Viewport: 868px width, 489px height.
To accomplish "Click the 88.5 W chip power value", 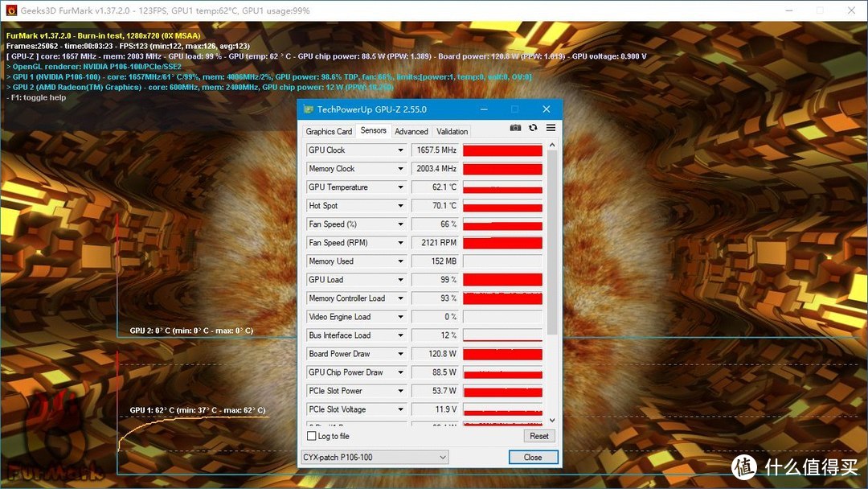I will (436, 372).
